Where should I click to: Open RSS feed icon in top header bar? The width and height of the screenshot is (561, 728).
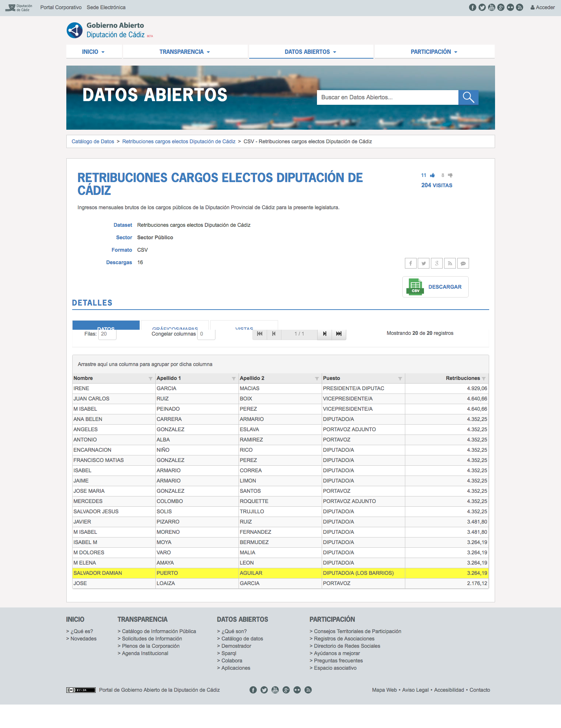(520, 7)
